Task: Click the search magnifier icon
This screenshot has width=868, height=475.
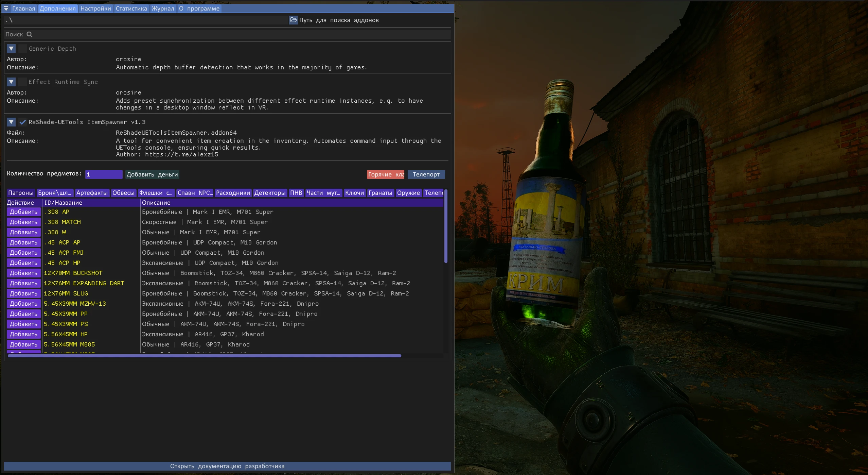Action: [30, 34]
